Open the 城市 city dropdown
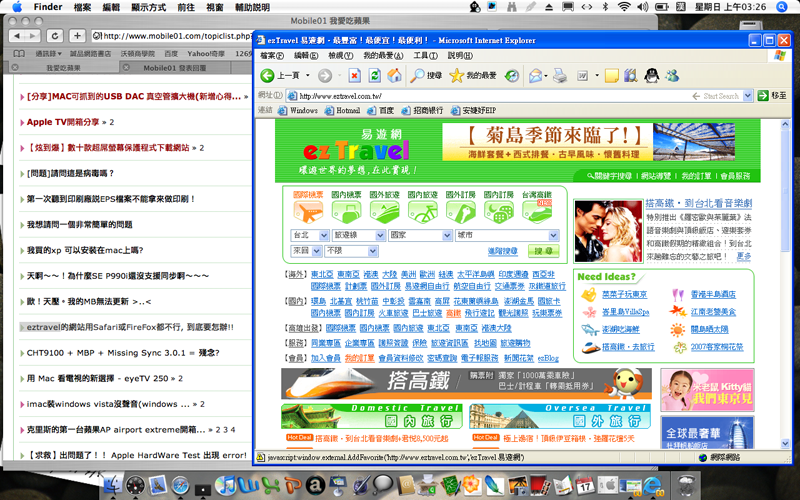The image size is (800, 500). pyautogui.click(x=507, y=235)
